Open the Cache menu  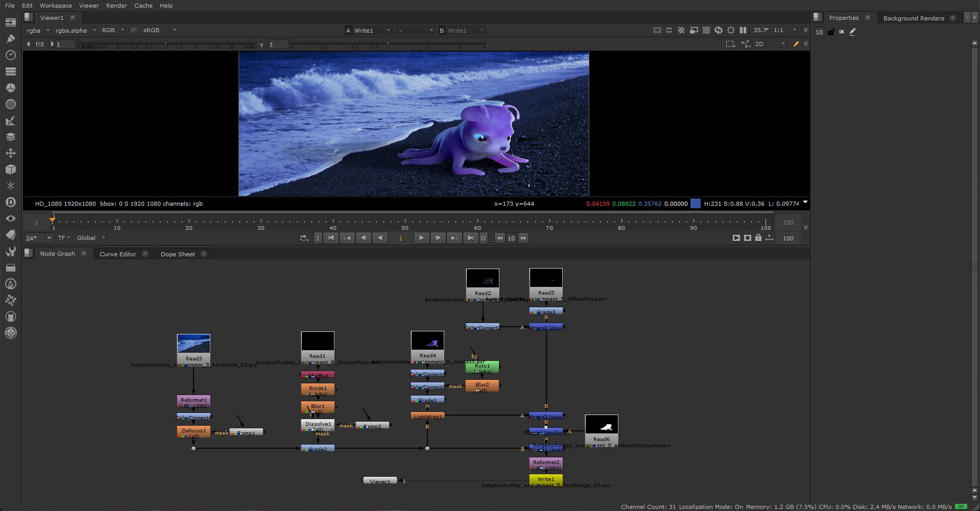pos(143,5)
